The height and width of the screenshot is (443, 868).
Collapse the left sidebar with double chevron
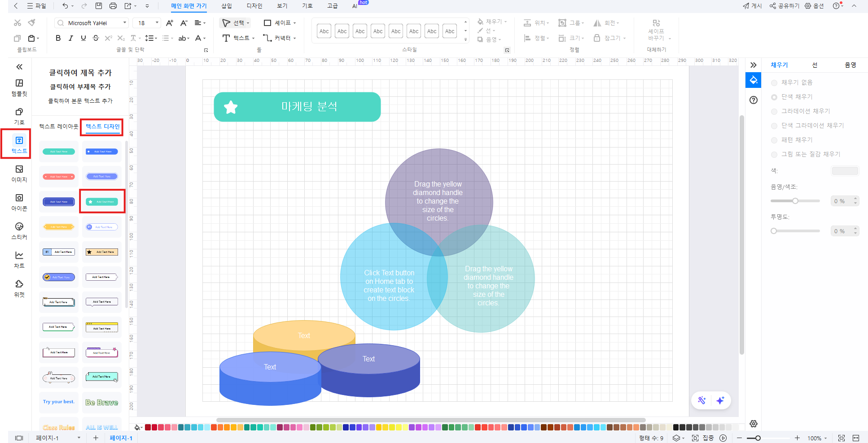click(x=19, y=67)
